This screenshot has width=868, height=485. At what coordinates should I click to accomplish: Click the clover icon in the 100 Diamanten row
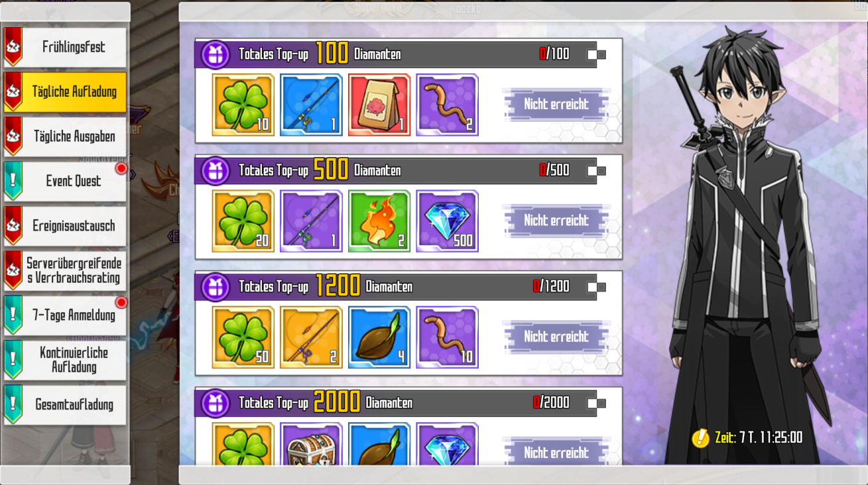click(243, 105)
